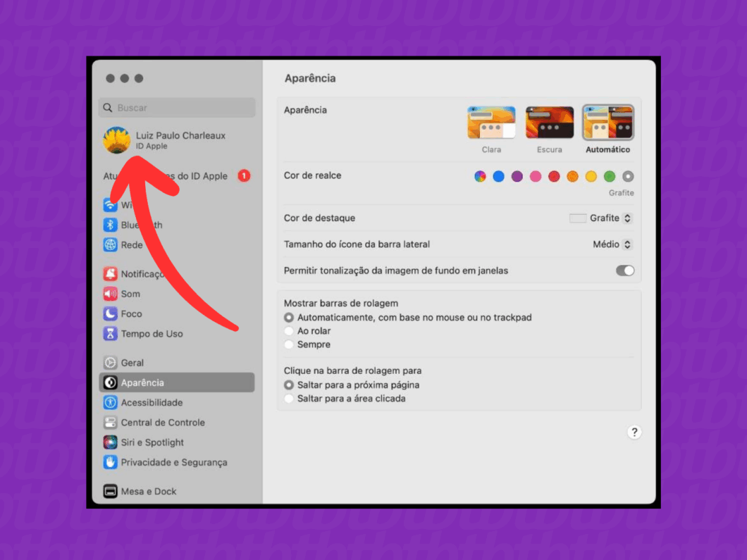747x560 pixels.
Task: Open Som via the speaker icon
Action: [x=110, y=294]
